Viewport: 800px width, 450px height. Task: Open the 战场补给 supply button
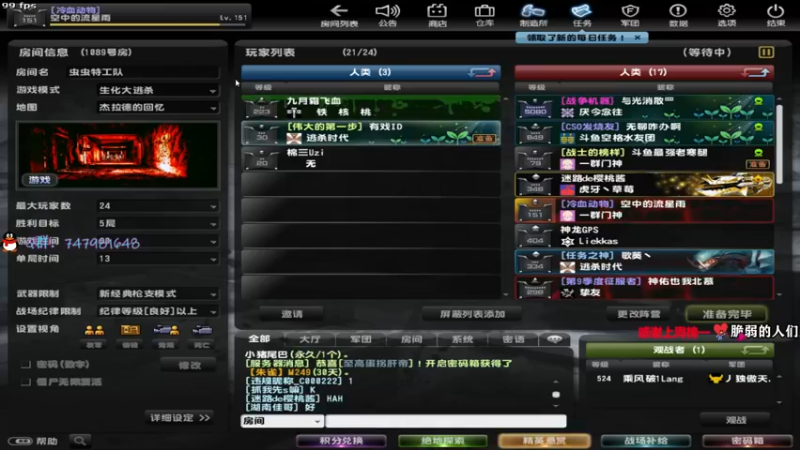(645, 440)
